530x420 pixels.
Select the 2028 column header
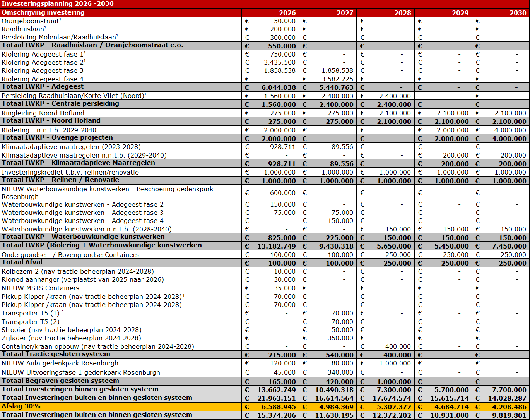[x=402, y=12]
